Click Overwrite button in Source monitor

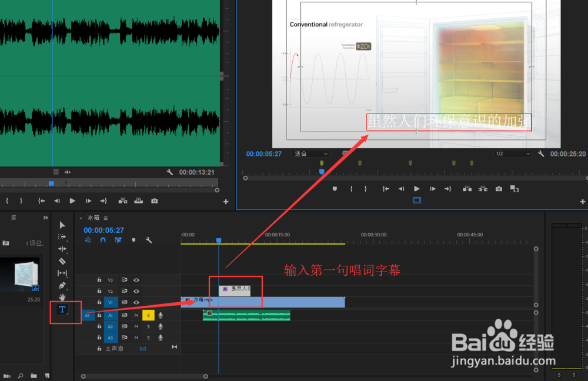click(x=138, y=201)
